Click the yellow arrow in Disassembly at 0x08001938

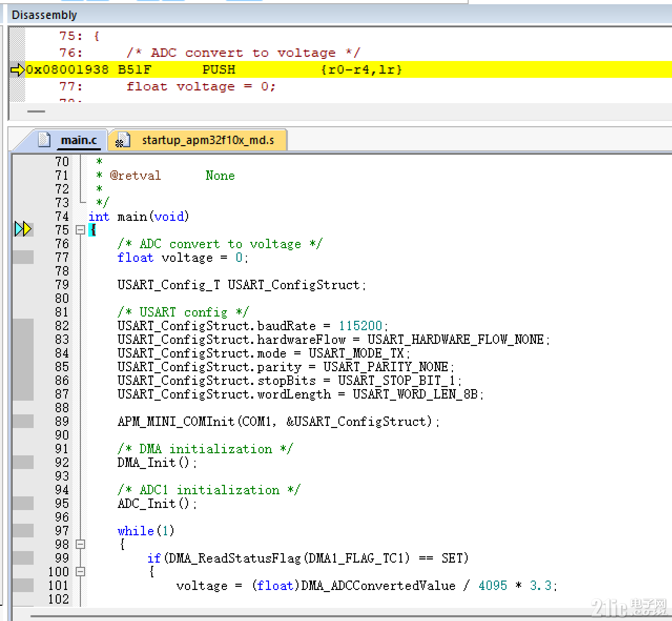click(17, 69)
